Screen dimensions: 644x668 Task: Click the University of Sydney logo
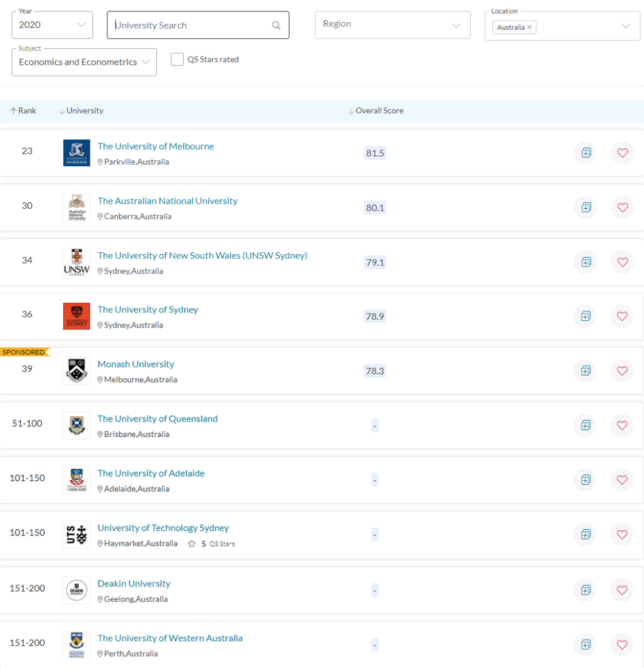[77, 316]
